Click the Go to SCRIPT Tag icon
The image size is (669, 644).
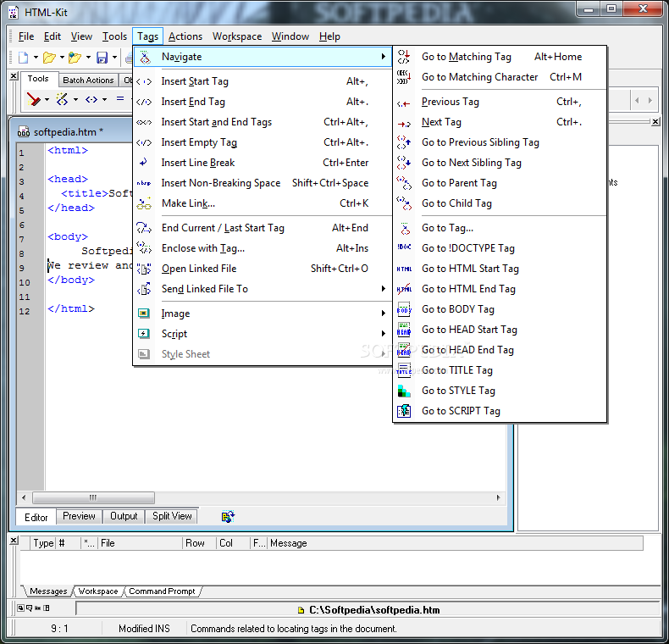point(404,411)
